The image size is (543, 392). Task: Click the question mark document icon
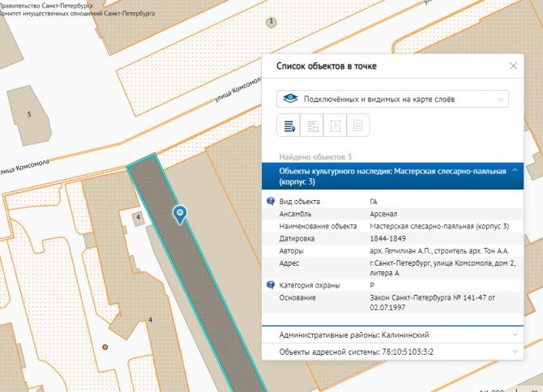(x=336, y=126)
